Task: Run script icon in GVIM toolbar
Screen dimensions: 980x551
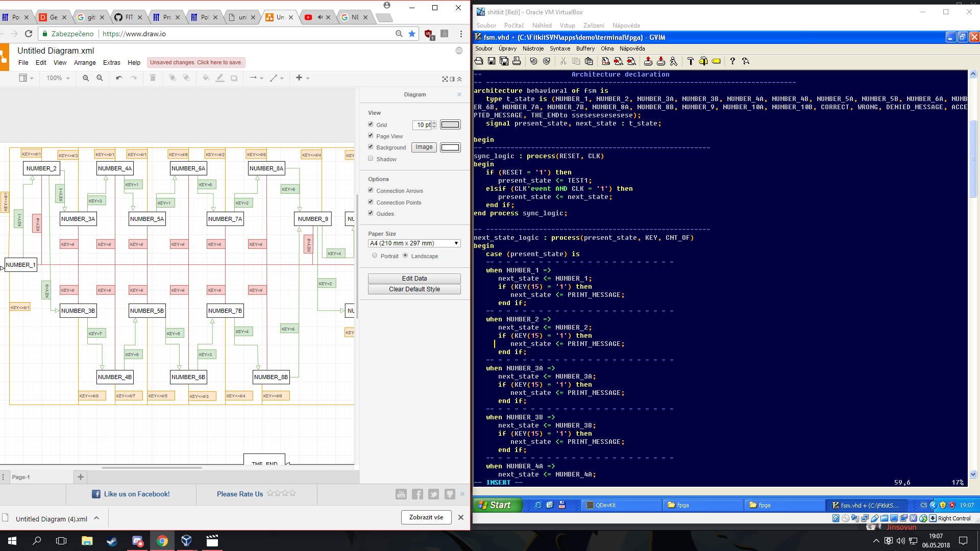Action: pyautogui.click(x=674, y=61)
